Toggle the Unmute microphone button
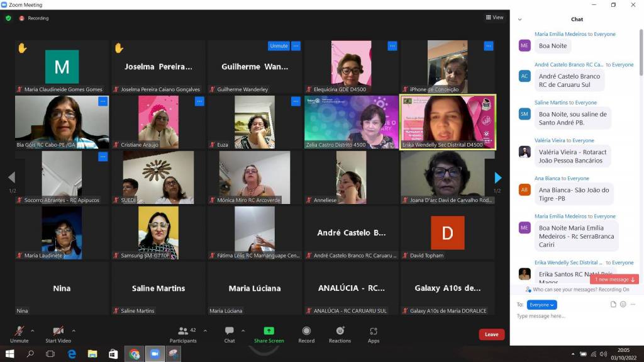Screen dimensions: 644x362 pyautogui.click(x=19, y=331)
